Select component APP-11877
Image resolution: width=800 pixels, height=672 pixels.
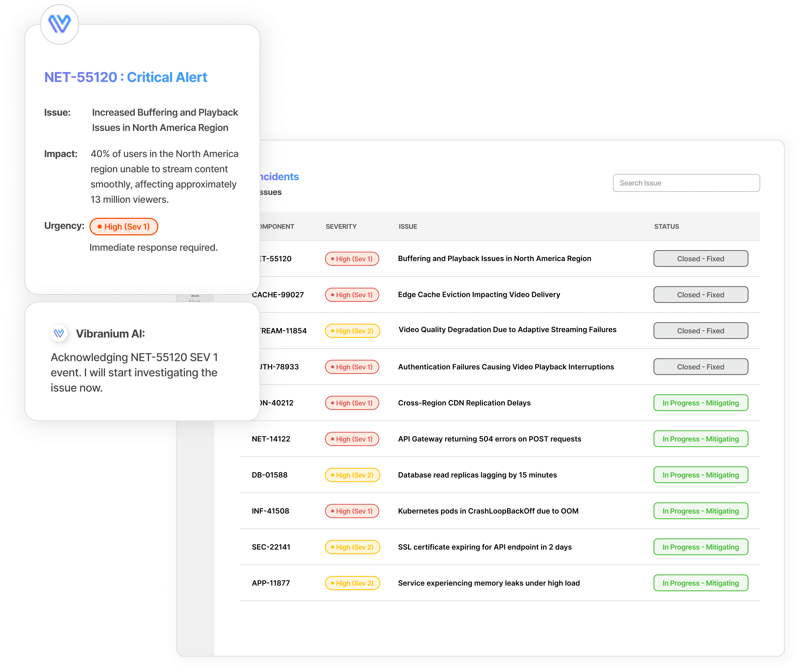click(271, 583)
